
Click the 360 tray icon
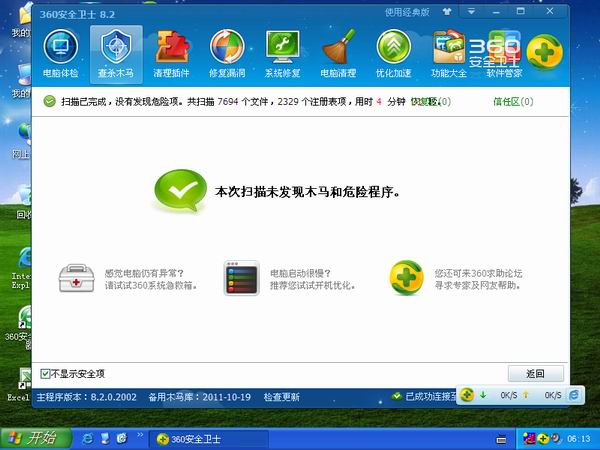[542, 439]
